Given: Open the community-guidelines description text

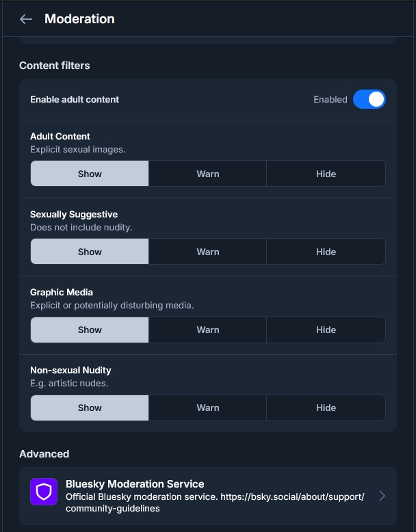Looking at the screenshot, I should tap(215, 503).
